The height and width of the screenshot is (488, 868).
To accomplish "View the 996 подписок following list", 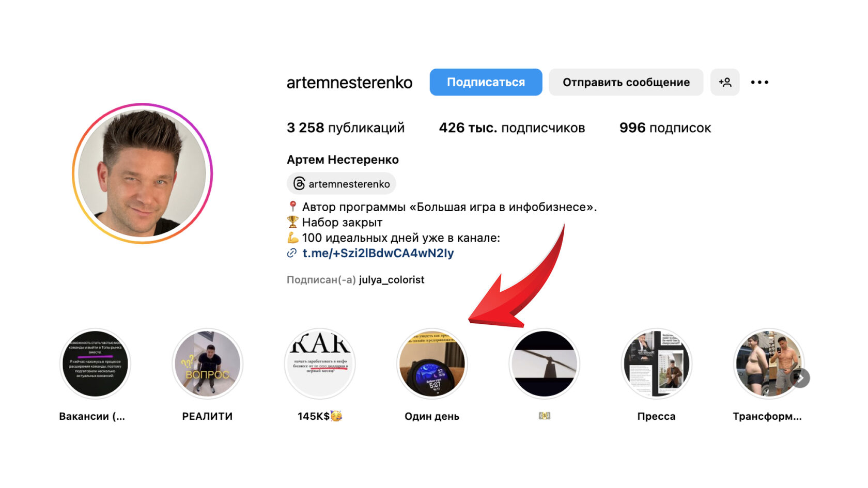I will 665,128.
